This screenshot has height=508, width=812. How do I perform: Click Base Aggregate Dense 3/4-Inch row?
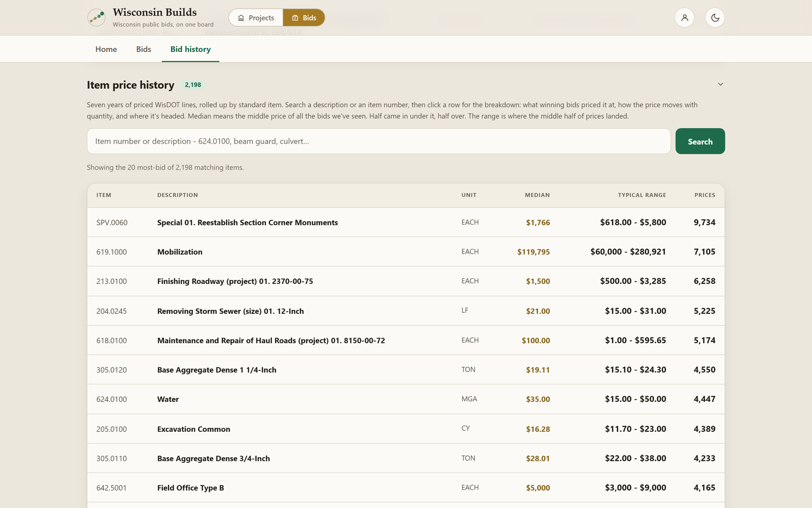point(406,458)
